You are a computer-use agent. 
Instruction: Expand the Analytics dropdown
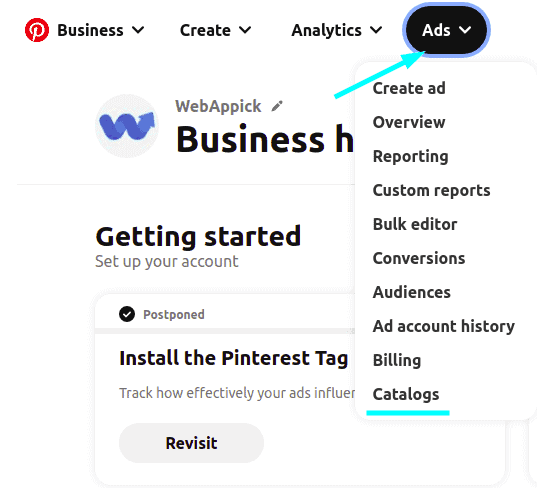tap(337, 30)
